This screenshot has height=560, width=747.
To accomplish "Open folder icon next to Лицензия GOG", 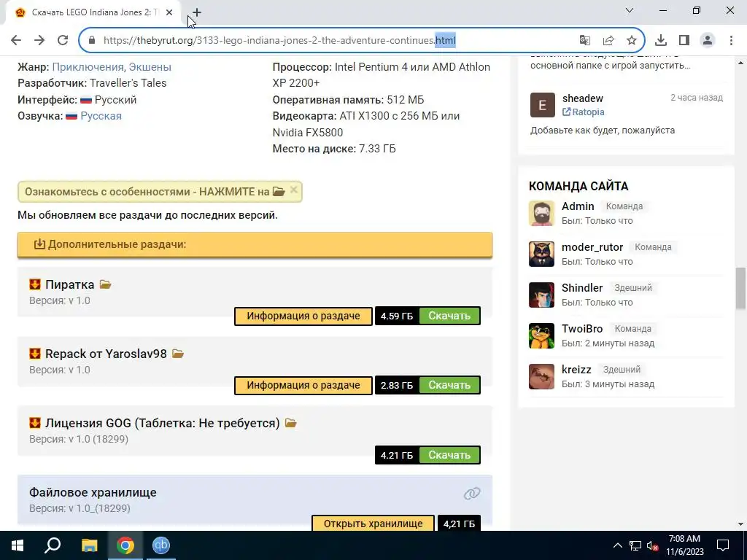I will pyautogui.click(x=290, y=423).
